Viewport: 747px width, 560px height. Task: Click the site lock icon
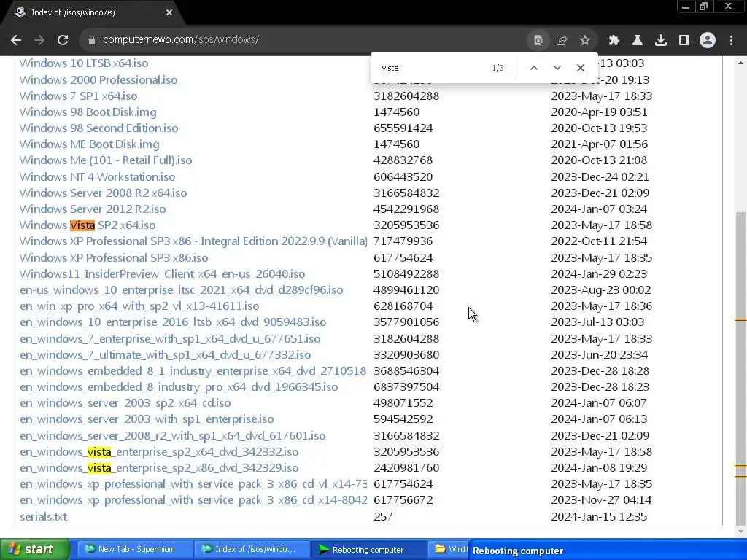pos(91,40)
